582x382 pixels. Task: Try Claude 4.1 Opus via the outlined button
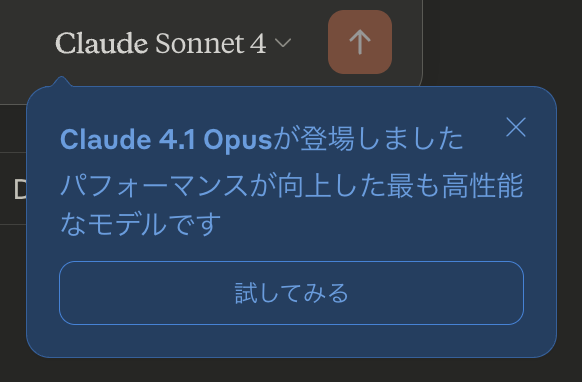(291, 293)
